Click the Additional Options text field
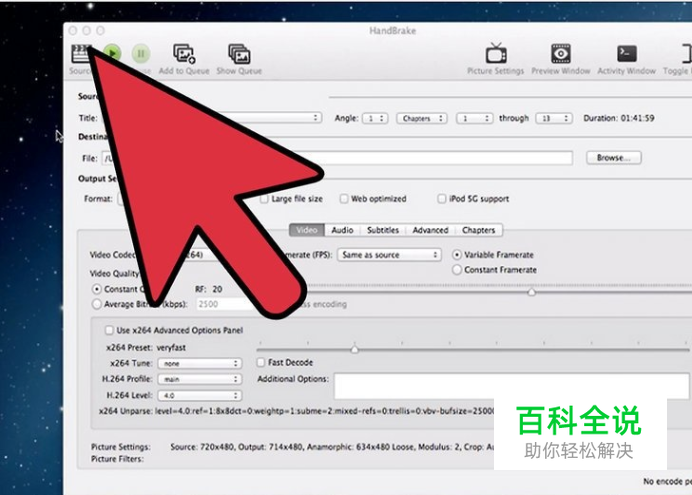Viewport: 692px width, 495px height. pos(511,386)
